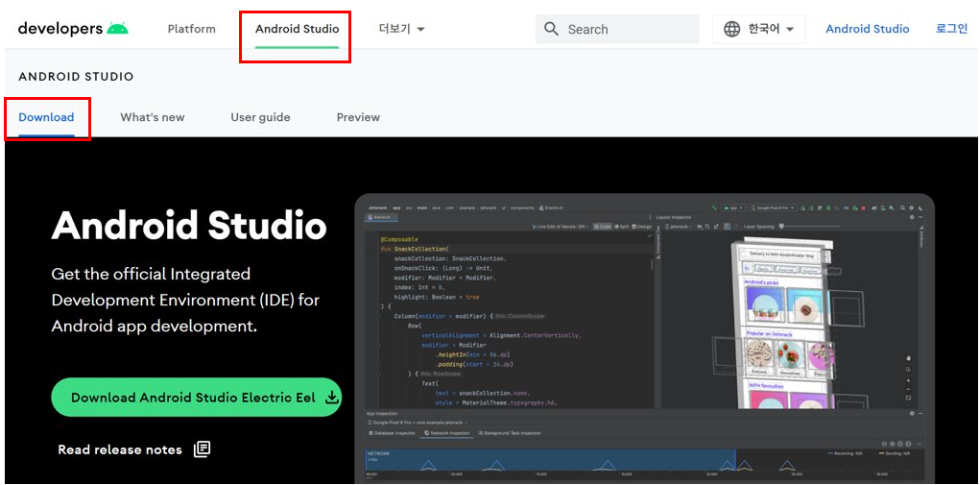Select the Android Studio top navigation tab
Image resolution: width=980 pixels, height=485 pixels.
pos(297,29)
